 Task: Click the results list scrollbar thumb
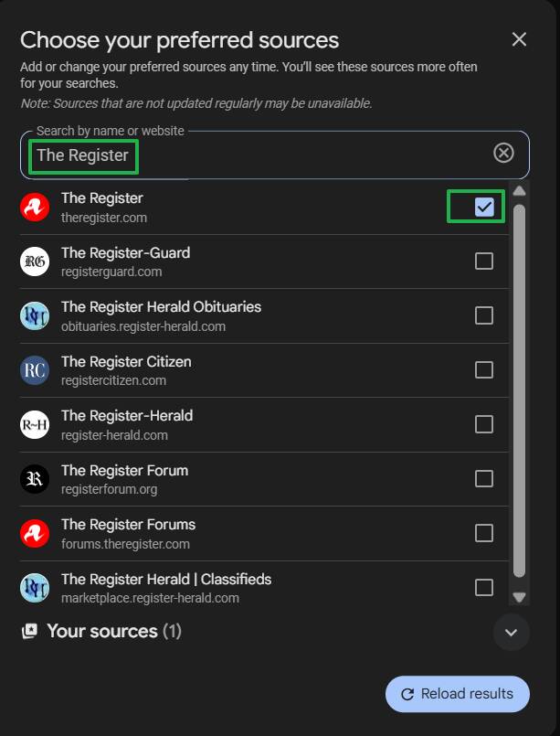pyautogui.click(x=519, y=390)
